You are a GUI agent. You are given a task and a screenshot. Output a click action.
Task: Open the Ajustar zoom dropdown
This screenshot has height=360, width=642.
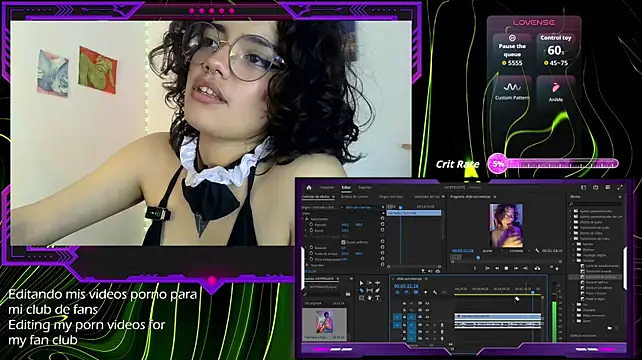[x=492, y=251]
